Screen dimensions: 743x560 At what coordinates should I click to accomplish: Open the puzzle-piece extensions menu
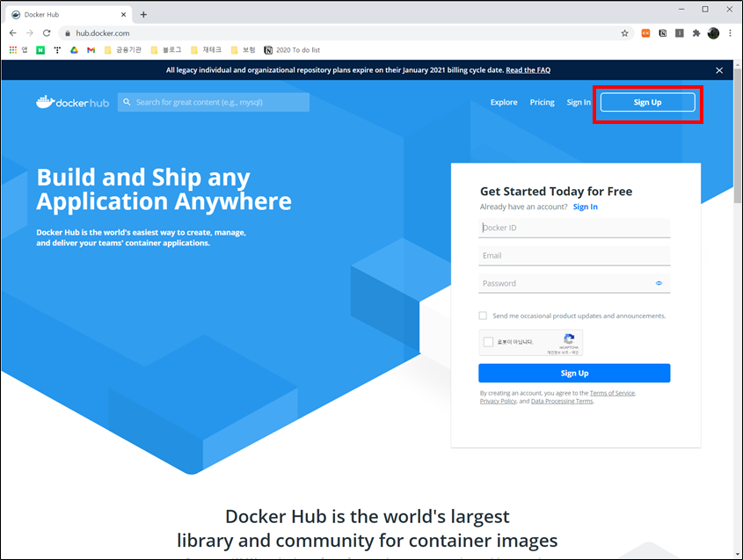tap(696, 33)
